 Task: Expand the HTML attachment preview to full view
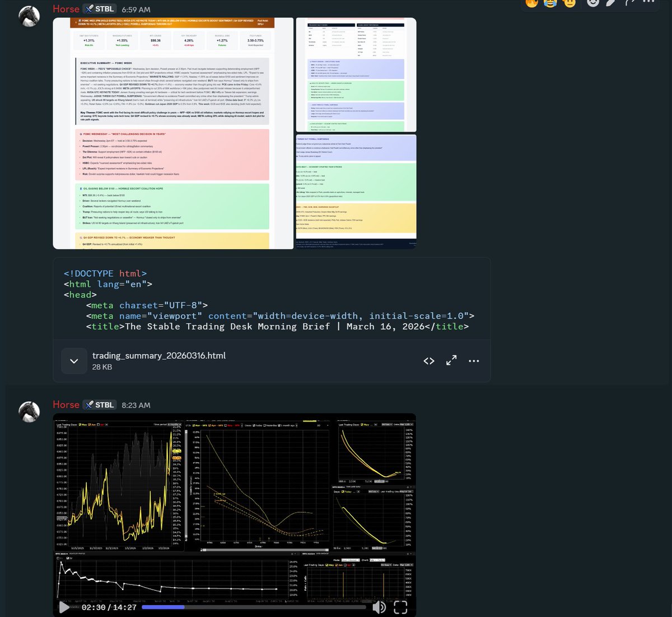click(x=451, y=361)
